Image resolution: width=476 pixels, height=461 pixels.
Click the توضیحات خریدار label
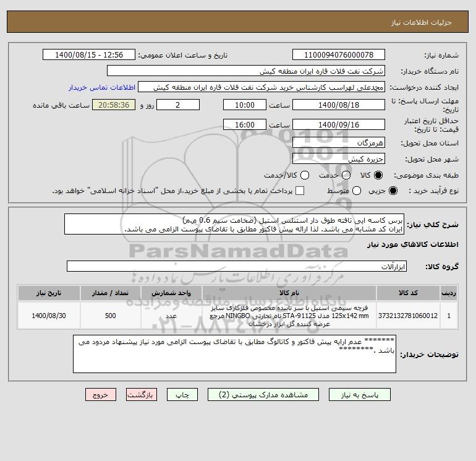pos(429,355)
